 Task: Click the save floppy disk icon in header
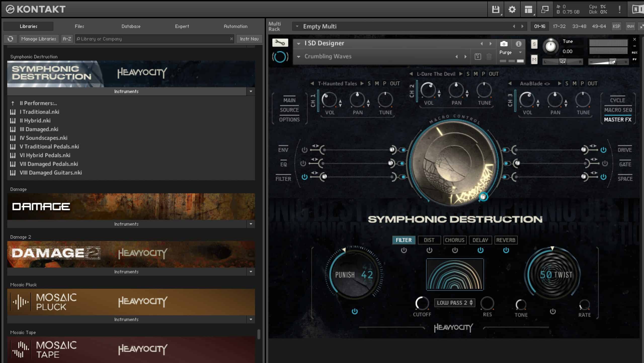[x=496, y=10]
